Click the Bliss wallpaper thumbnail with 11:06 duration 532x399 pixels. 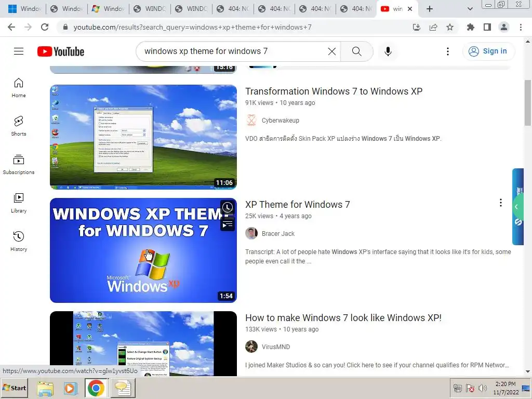coord(143,137)
